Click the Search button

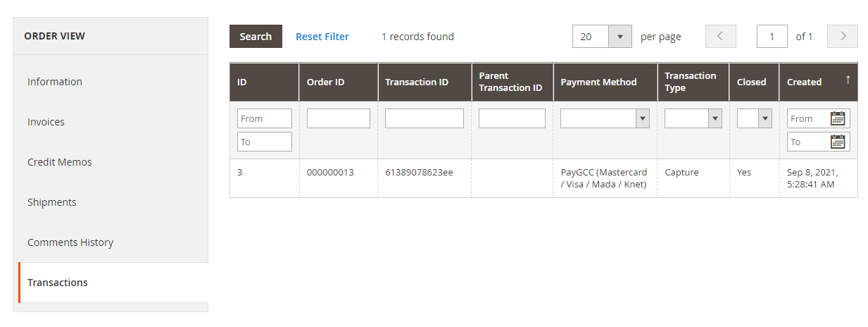[x=256, y=37]
